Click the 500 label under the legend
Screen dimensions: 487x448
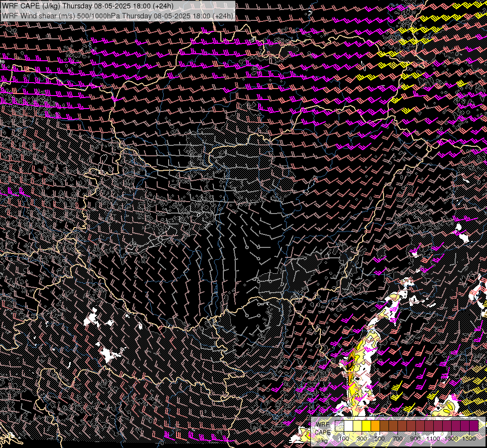380,439
